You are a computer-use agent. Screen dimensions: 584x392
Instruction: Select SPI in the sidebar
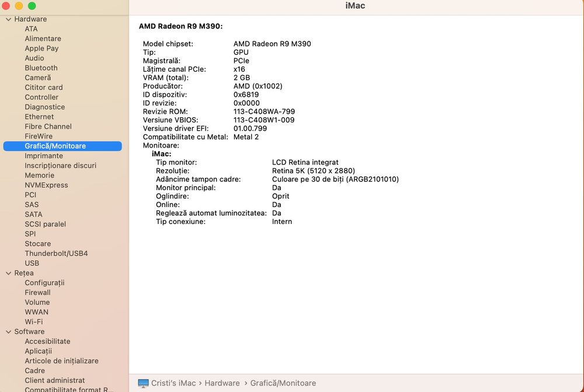(30, 234)
